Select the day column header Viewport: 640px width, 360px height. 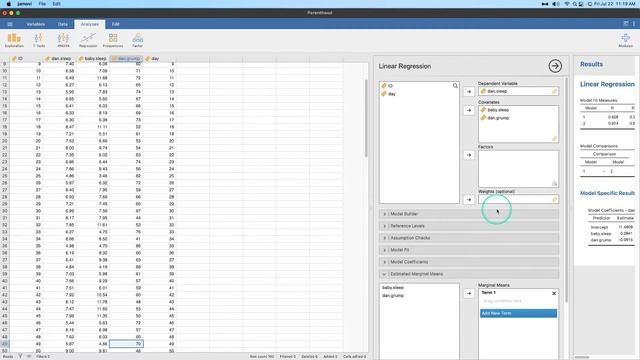[160, 59]
